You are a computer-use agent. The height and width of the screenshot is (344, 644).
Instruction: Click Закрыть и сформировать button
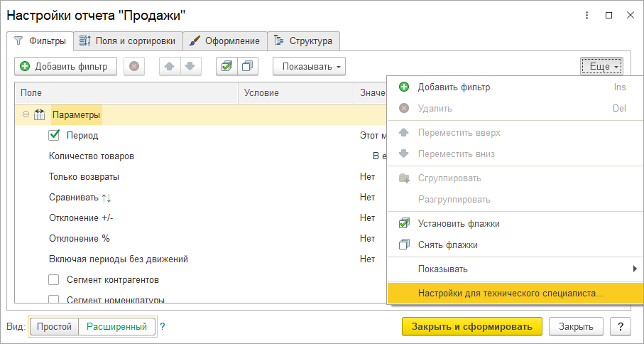tap(471, 326)
